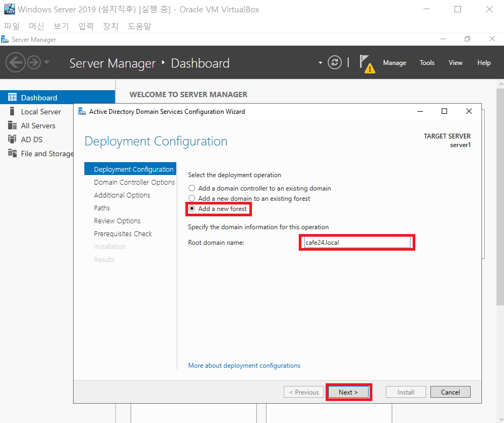Select Local Server icon in sidebar

point(12,112)
